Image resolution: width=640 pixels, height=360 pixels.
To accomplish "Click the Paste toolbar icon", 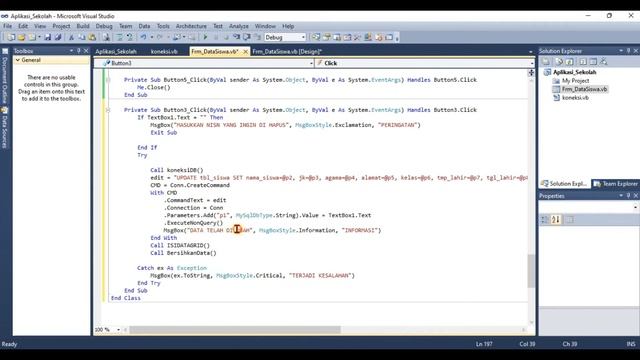I will click(92, 37).
